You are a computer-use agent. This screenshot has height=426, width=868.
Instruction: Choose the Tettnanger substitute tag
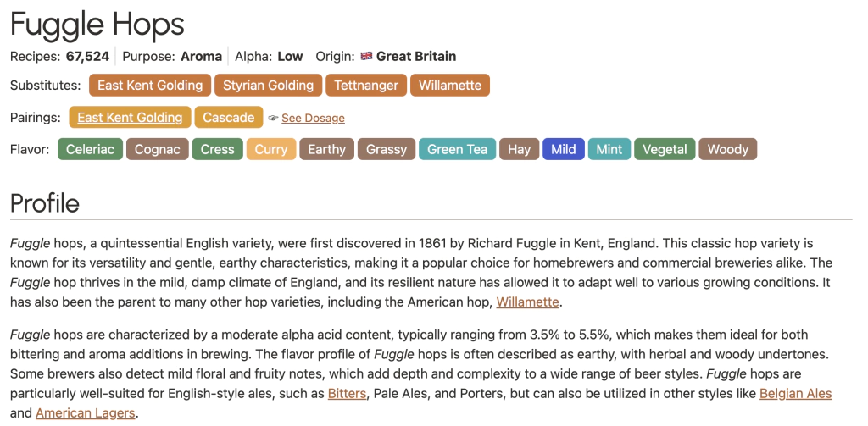(x=365, y=86)
